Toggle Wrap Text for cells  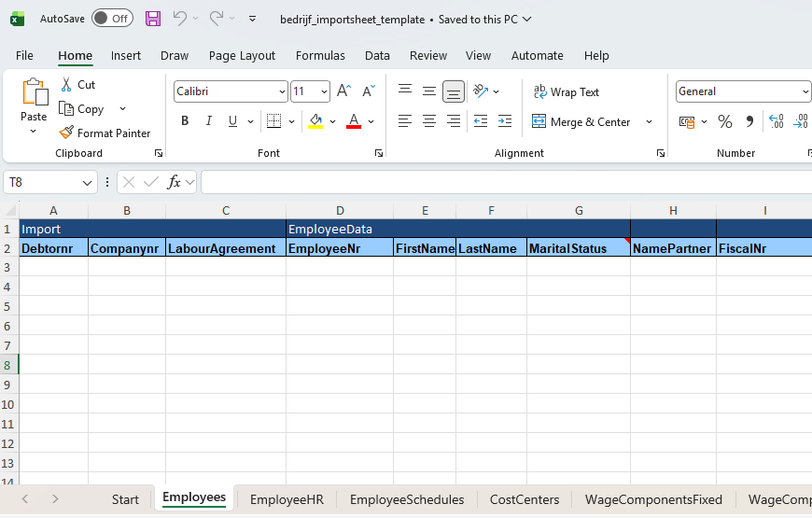pos(567,92)
